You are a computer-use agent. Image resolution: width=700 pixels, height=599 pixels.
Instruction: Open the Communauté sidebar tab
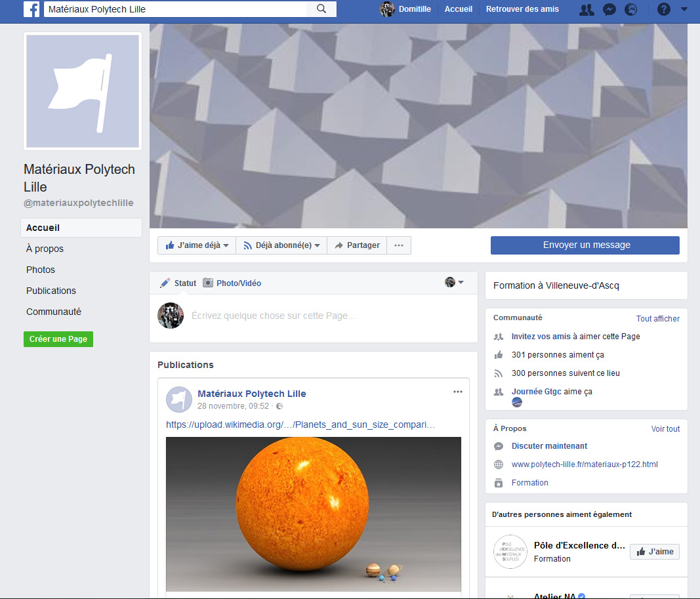[x=54, y=312]
